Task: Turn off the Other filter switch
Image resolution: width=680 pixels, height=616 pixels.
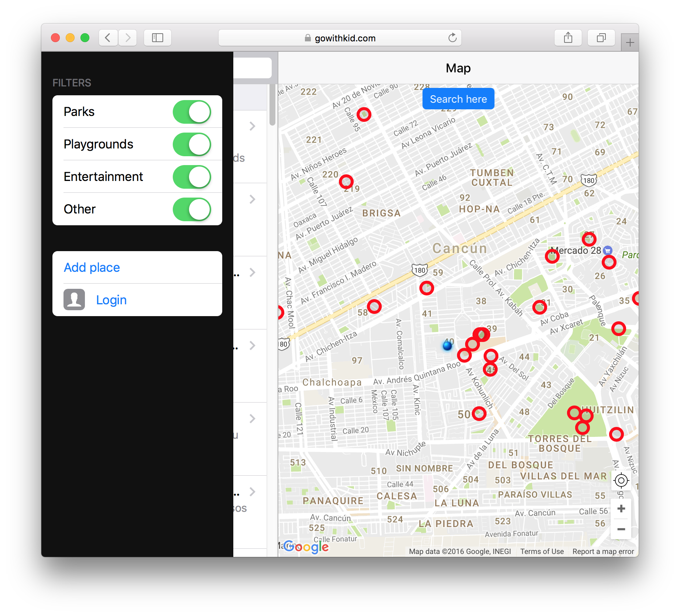Action: pyautogui.click(x=192, y=209)
